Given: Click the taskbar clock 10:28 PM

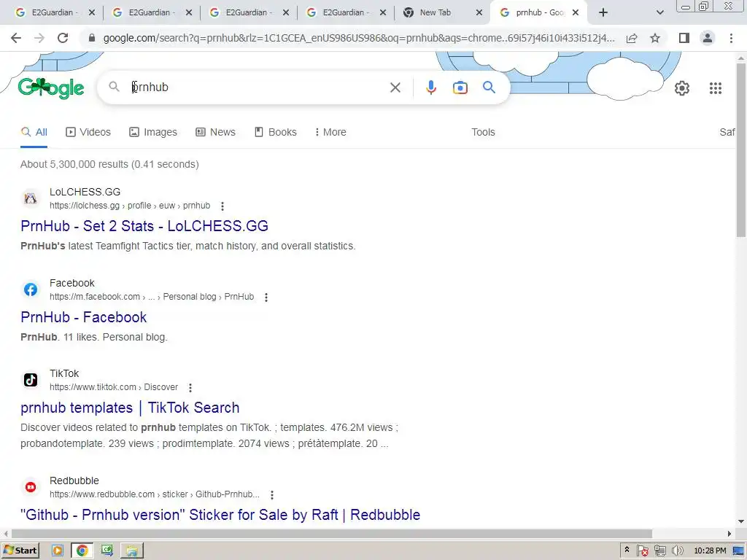Looking at the screenshot, I should coord(710,551).
